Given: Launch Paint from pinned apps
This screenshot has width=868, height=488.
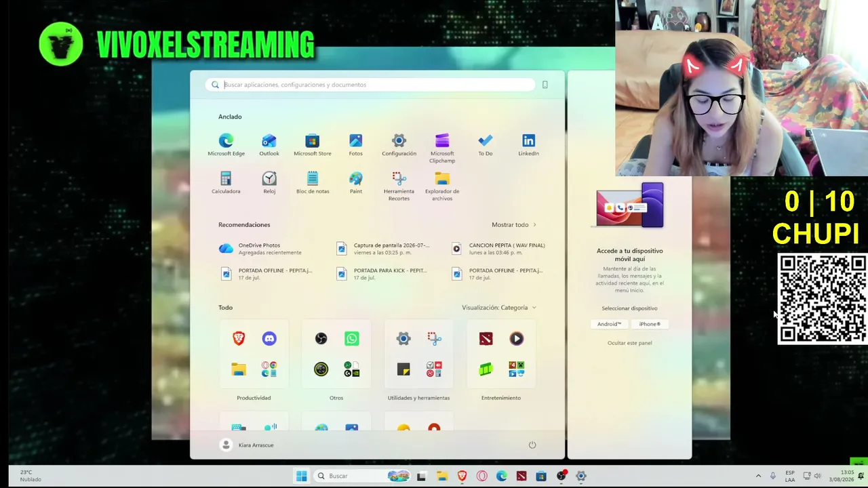Looking at the screenshot, I should coord(356,182).
